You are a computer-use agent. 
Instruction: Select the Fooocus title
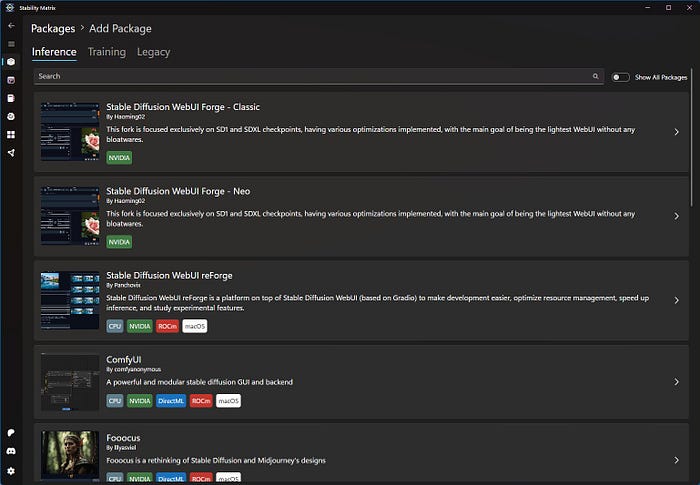click(x=123, y=438)
